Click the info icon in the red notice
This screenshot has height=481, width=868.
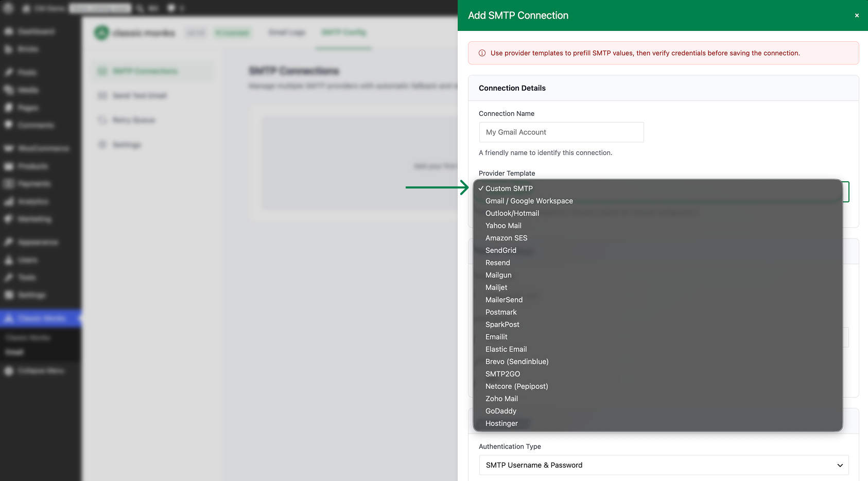click(x=482, y=53)
